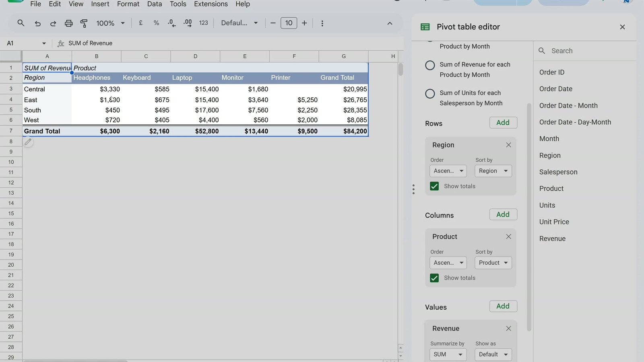Undo the last action

tap(37, 23)
